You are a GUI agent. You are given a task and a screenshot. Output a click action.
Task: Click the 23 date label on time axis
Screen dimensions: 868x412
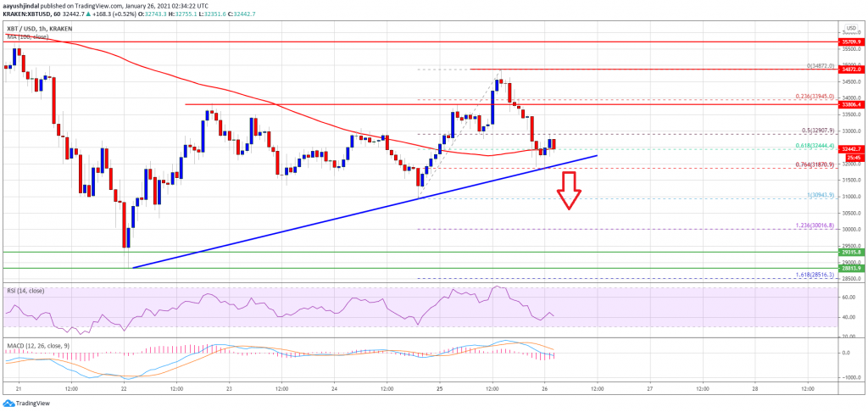tap(229, 387)
